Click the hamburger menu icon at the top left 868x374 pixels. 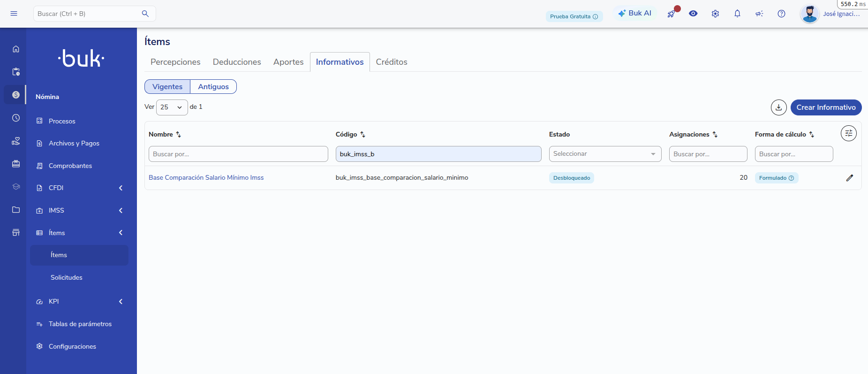pos(14,14)
